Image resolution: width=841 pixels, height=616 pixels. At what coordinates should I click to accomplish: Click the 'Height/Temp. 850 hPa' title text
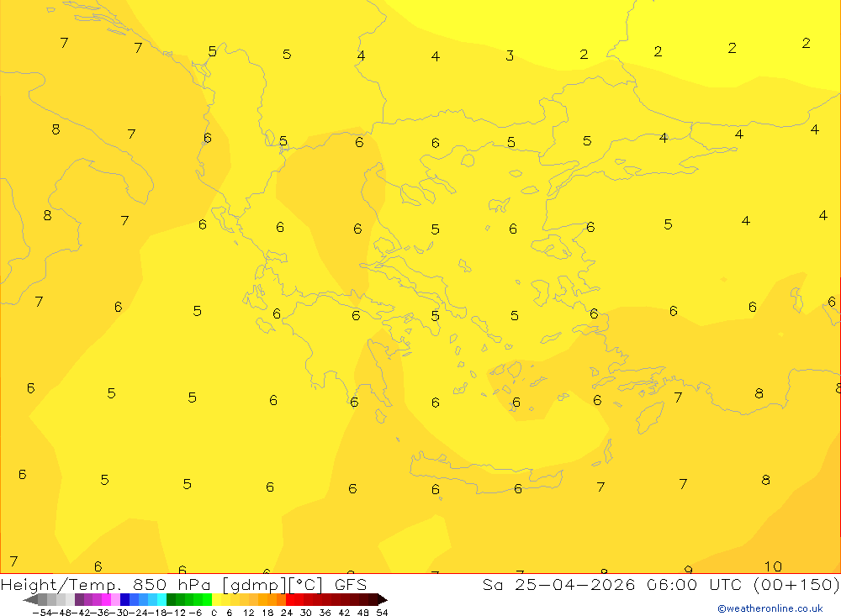[106, 584]
